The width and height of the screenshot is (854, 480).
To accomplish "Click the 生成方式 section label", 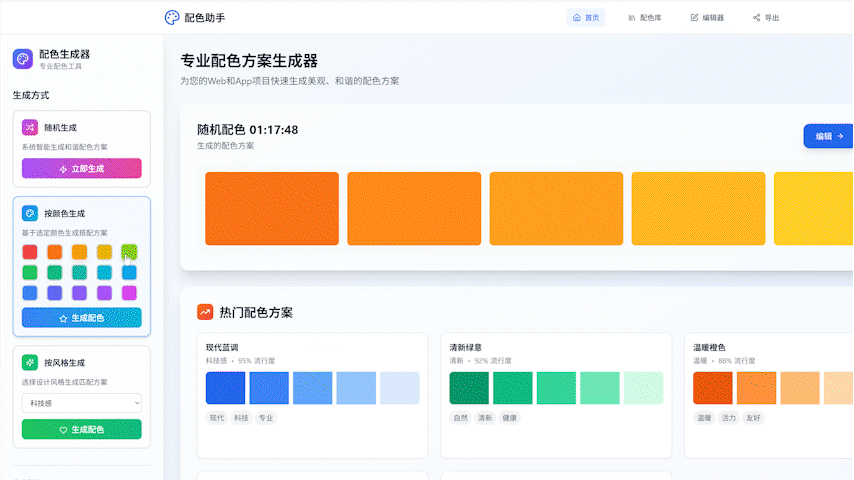I will coord(31,95).
